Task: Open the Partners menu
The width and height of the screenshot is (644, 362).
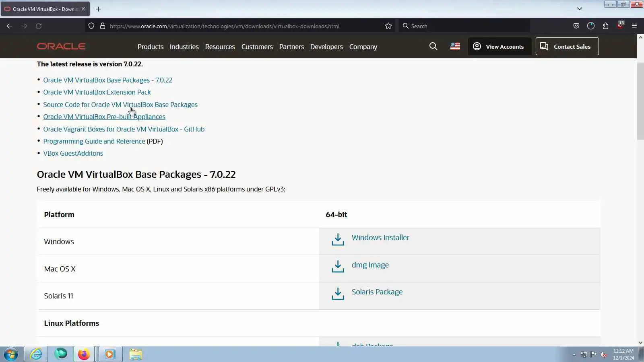Action: pos(292,47)
